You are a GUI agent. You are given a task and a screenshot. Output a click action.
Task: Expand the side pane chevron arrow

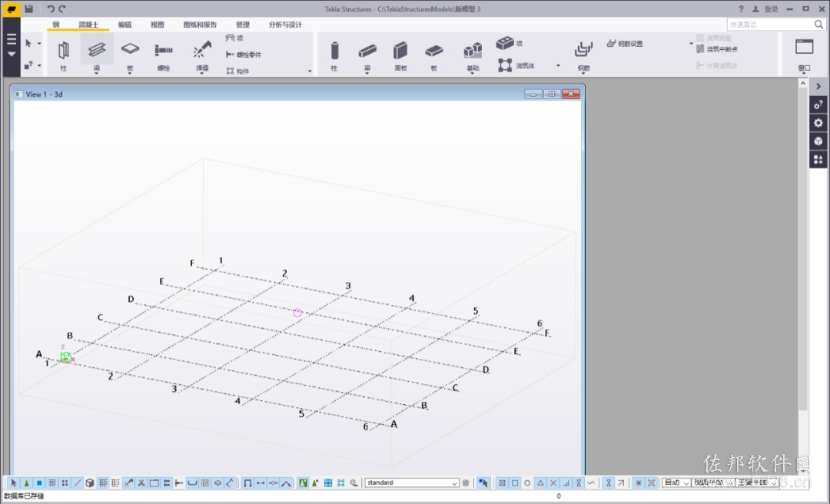(x=818, y=86)
